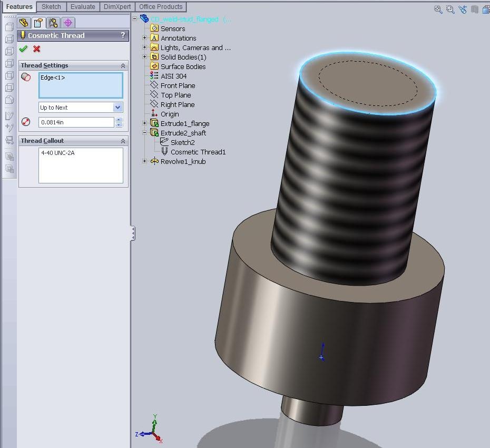Select the Revolve1_knub feature
490x448 pixels.
pyautogui.click(x=183, y=162)
